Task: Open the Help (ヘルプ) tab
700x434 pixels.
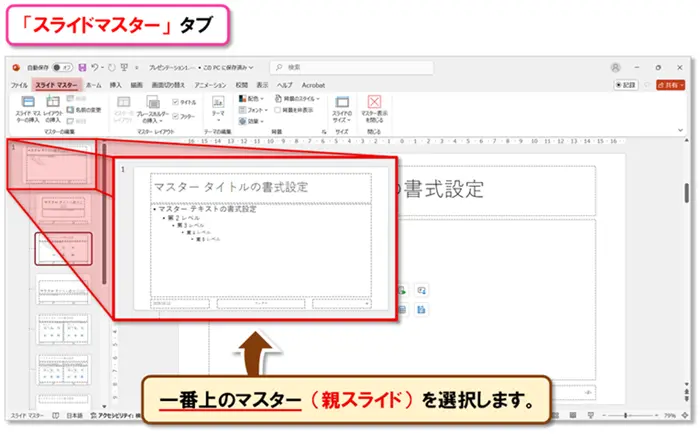Action: tap(284, 85)
